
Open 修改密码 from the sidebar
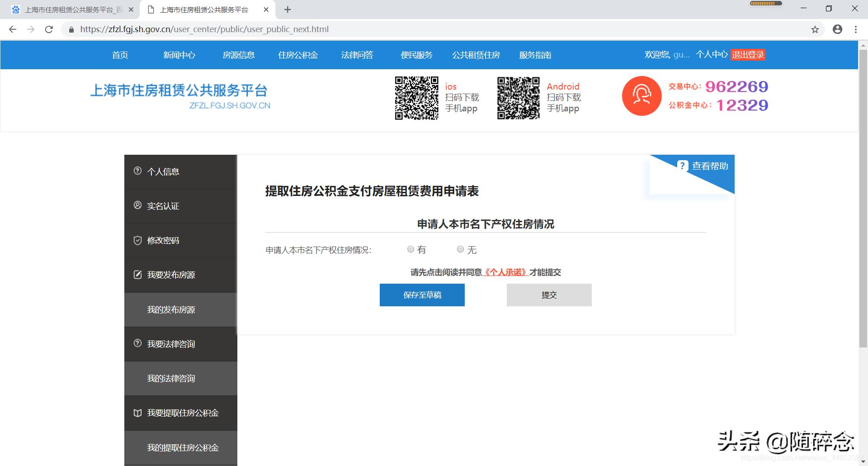tap(138, 240)
